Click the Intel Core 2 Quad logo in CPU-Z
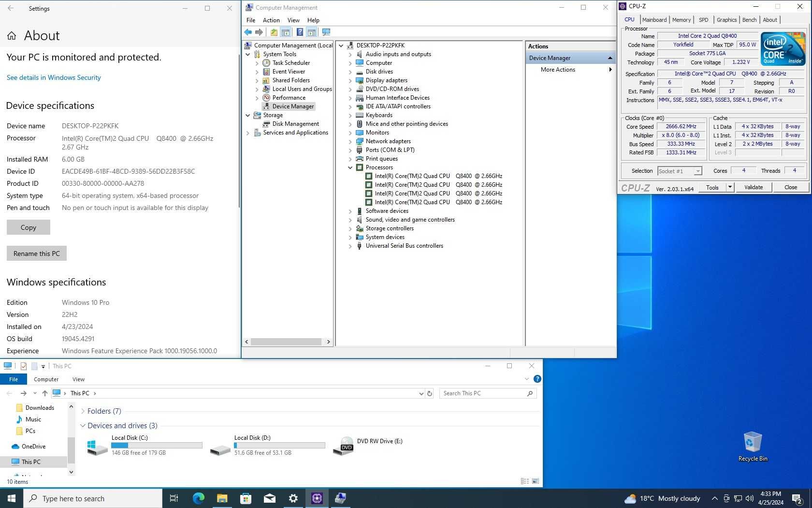The height and width of the screenshot is (508, 812). click(783, 48)
